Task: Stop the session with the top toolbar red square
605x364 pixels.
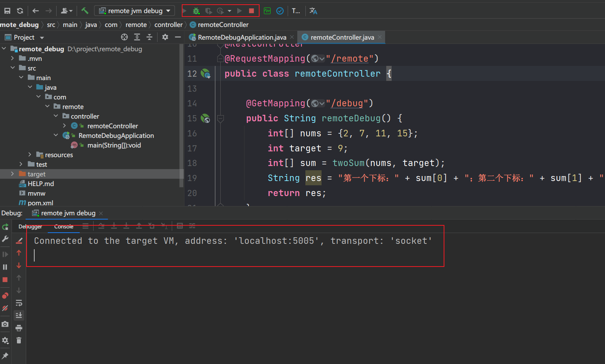Action: click(x=251, y=11)
